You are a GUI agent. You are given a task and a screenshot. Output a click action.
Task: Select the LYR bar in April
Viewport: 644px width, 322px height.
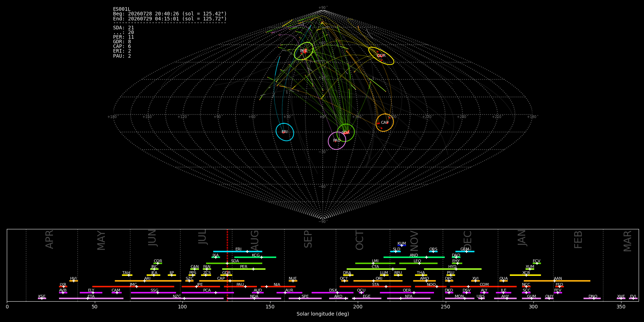(x=63, y=287)
